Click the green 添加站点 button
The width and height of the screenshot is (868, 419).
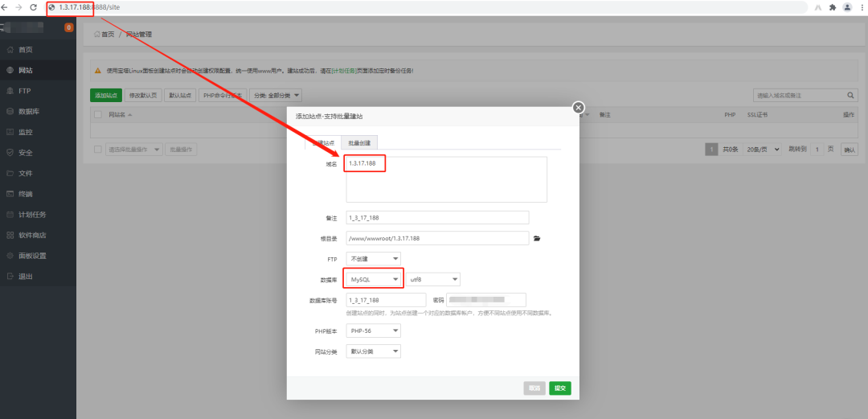pyautogui.click(x=106, y=96)
